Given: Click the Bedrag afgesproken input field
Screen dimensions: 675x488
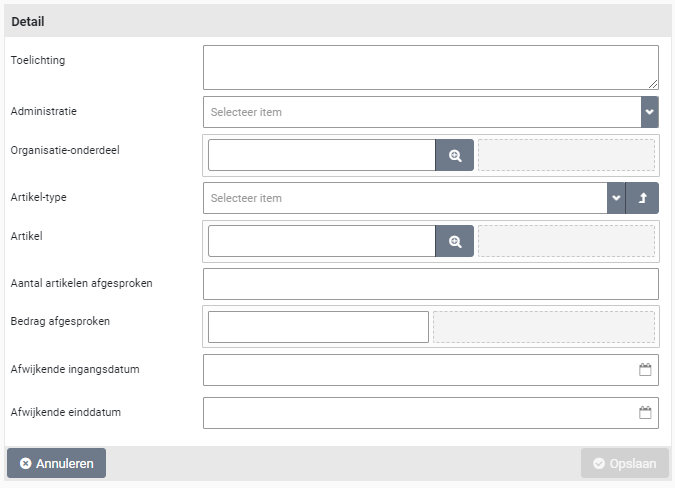Looking at the screenshot, I should pos(318,327).
